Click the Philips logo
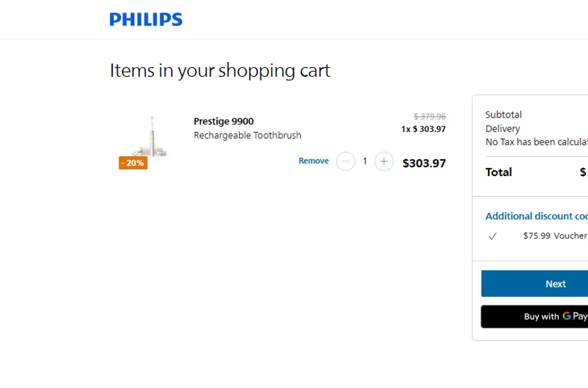 click(146, 19)
